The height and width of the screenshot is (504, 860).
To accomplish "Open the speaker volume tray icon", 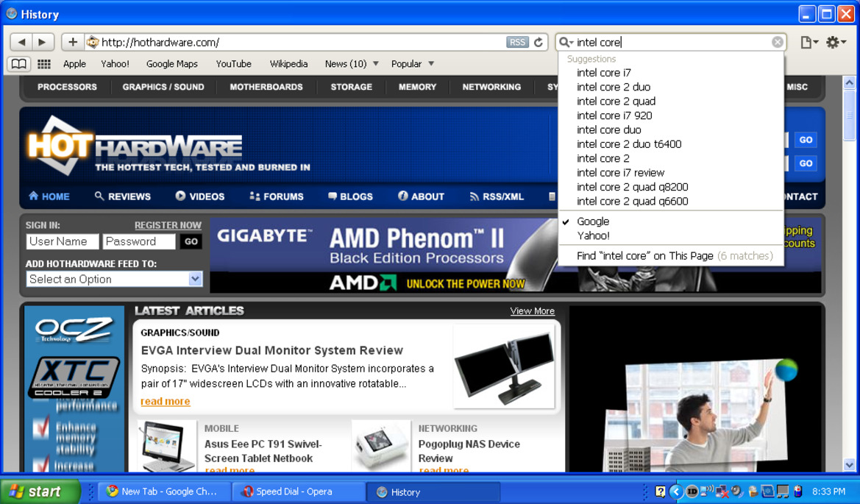I will [x=736, y=491].
